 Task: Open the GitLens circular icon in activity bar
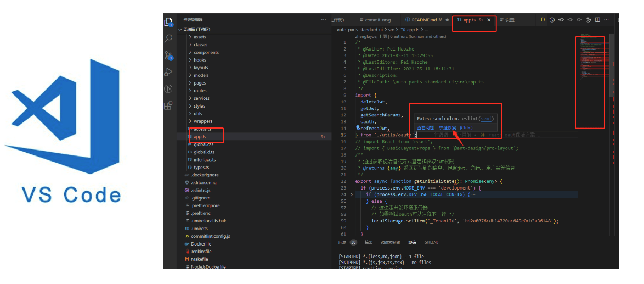pyautogui.click(x=168, y=89)
